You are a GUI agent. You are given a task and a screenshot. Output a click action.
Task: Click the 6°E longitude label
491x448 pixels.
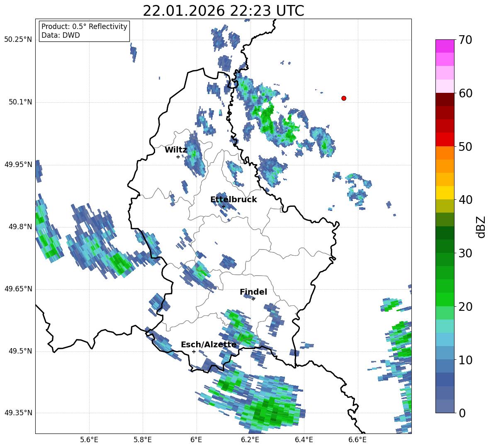pyautogui.click(x=196, y=440)
